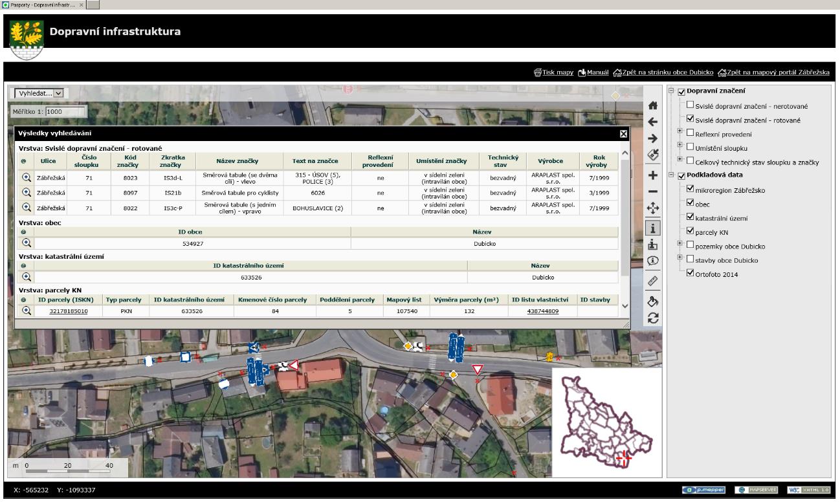Toggle the Podkladová data group checkbox
The height and width of the screenshot is (504, 840).
pos(681,175)
